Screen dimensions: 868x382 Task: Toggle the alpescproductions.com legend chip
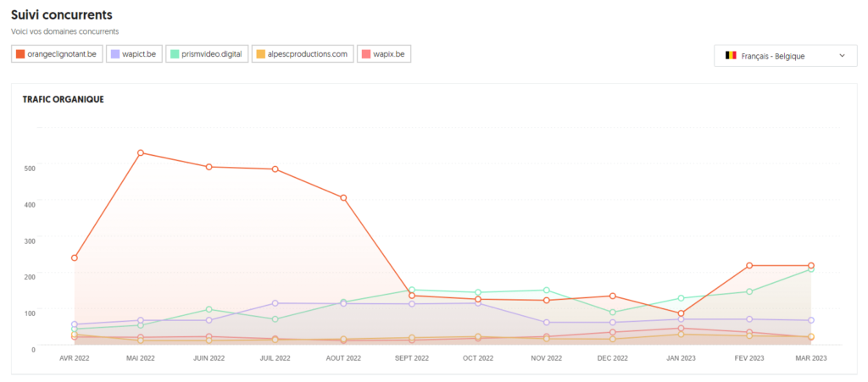tap(303, 54)
